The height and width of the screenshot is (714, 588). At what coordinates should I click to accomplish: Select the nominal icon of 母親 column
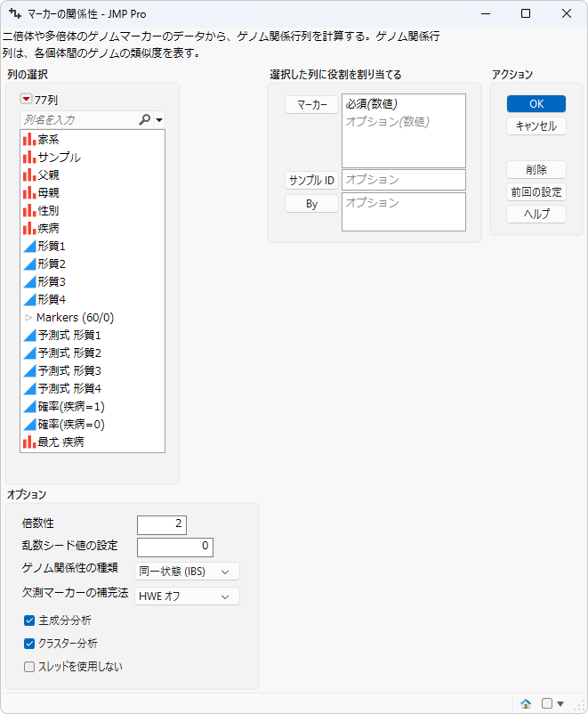[x=29, y=192]
